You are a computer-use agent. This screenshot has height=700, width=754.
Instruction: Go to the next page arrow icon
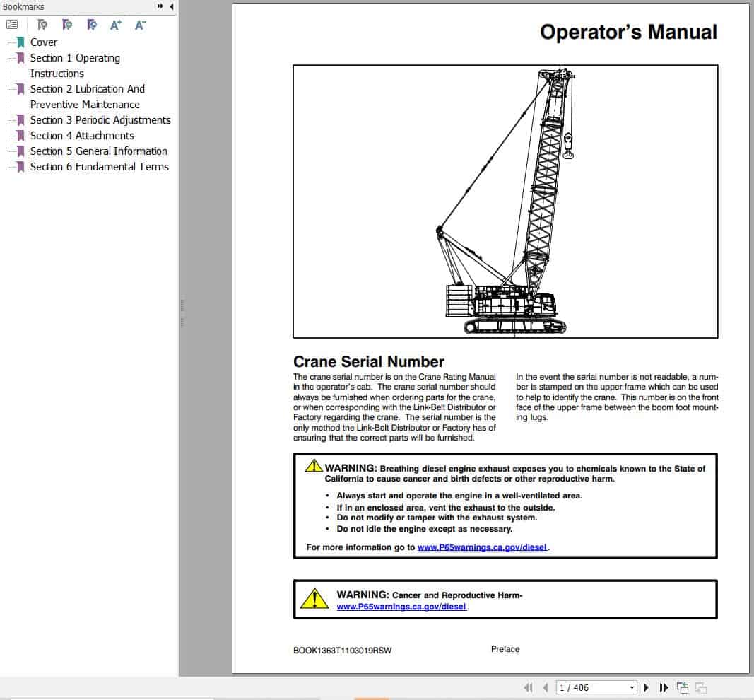pos(647,687)
